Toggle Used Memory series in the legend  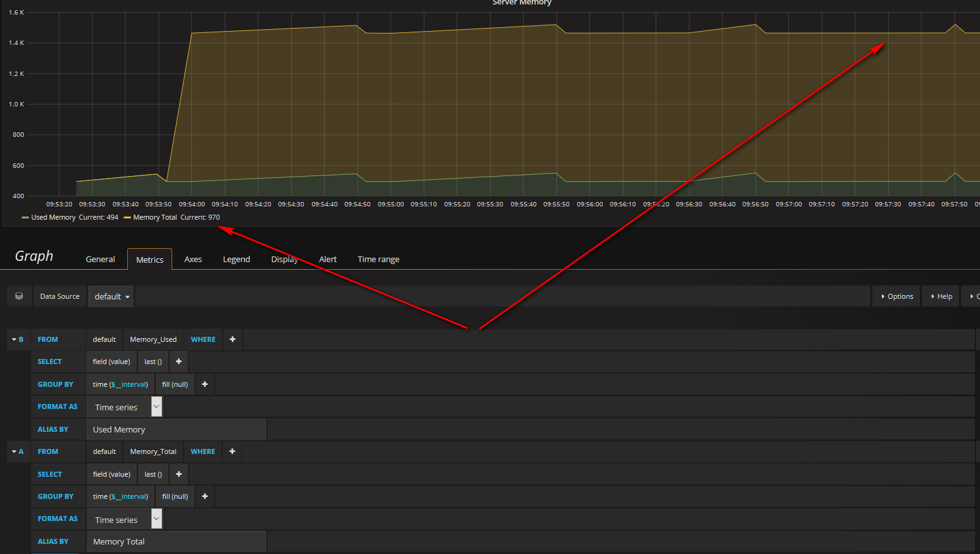53,217
